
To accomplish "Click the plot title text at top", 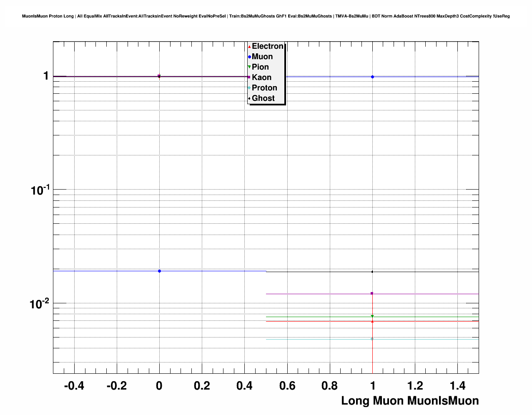I will (x=266, y=16).
